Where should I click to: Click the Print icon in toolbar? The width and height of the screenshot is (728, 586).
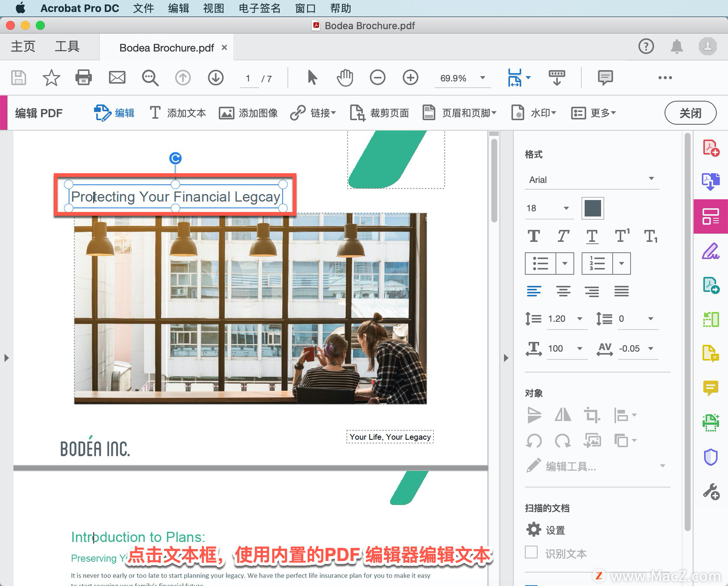click(83, 78)
